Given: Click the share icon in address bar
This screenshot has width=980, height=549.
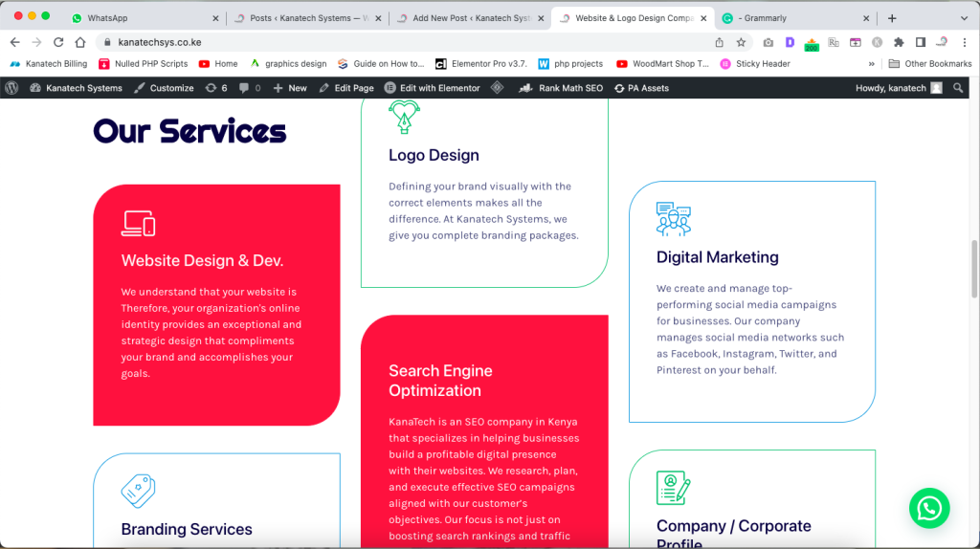Looking at the screenshot, I should pyautogui.click(x=719, y=42).
